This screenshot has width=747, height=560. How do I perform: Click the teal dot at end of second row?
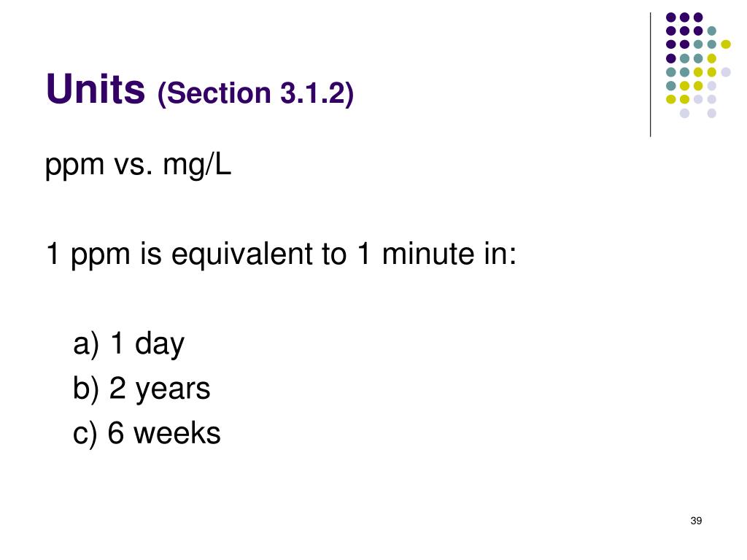point(712,31)
